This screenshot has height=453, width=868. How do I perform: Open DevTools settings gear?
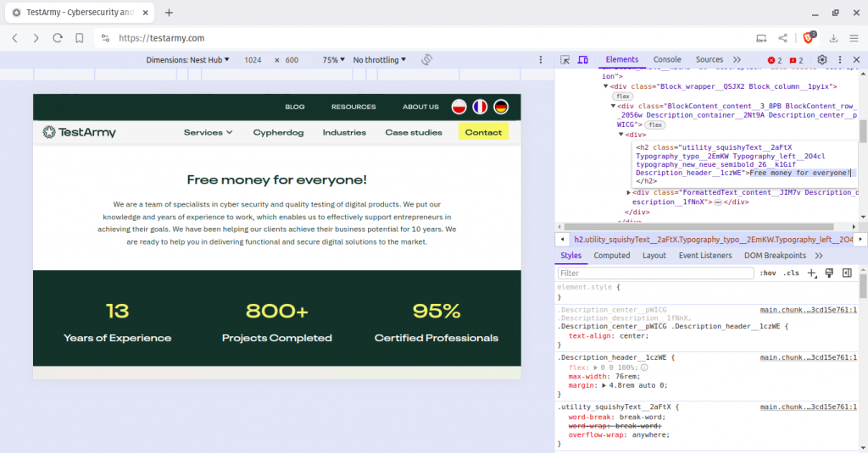click(821, 60)
